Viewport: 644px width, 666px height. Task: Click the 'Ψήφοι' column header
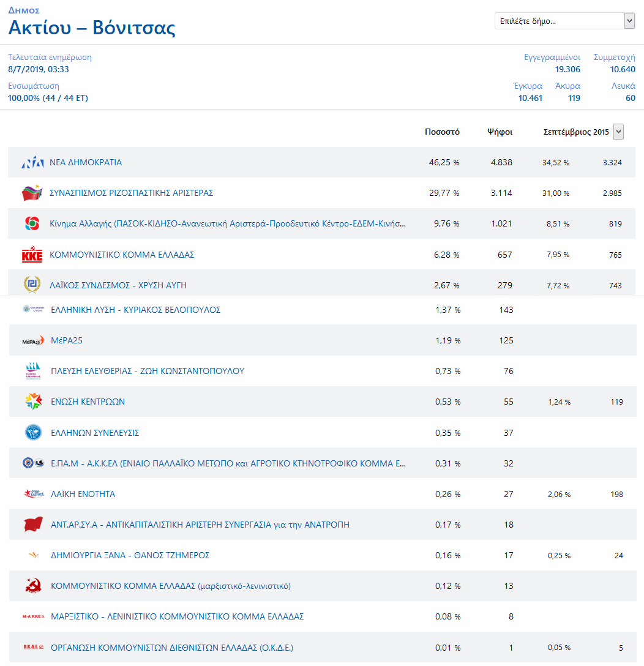[500, 132]
